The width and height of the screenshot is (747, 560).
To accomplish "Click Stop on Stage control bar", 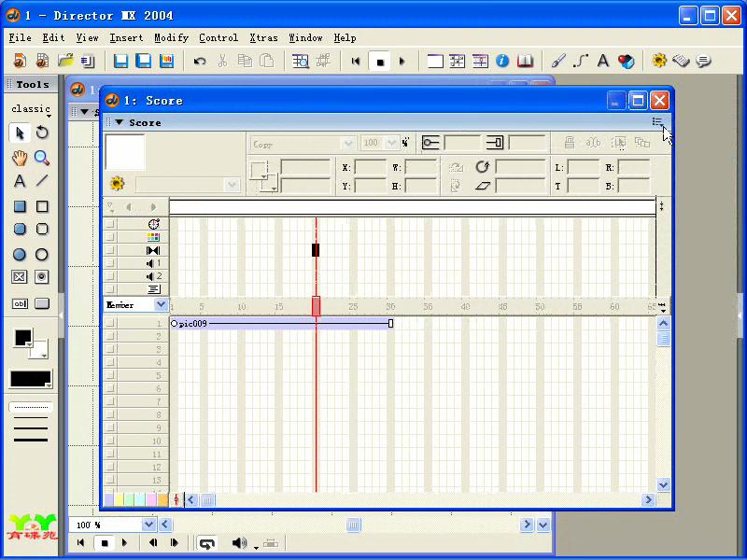I will 105,543.
